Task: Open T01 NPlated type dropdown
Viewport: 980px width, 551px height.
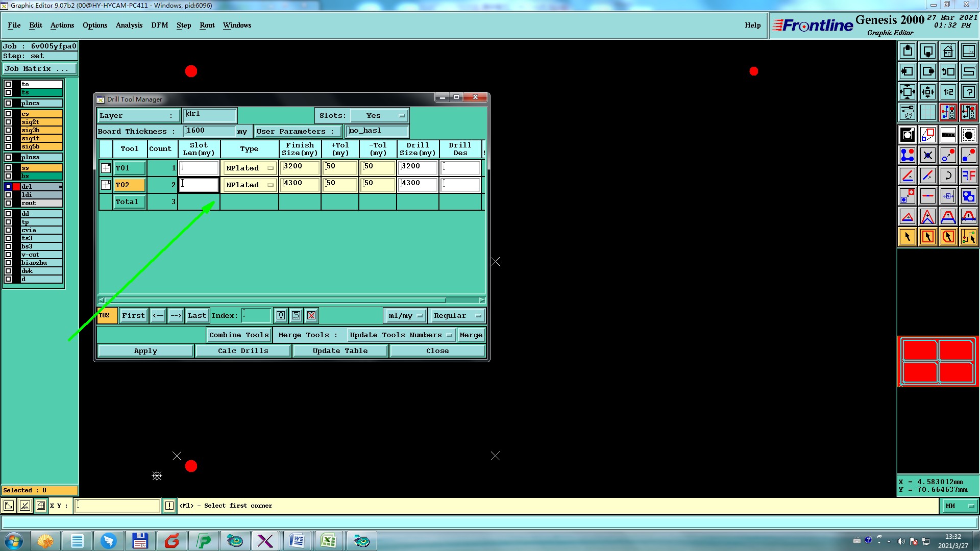Action: (x=249, y=168)
